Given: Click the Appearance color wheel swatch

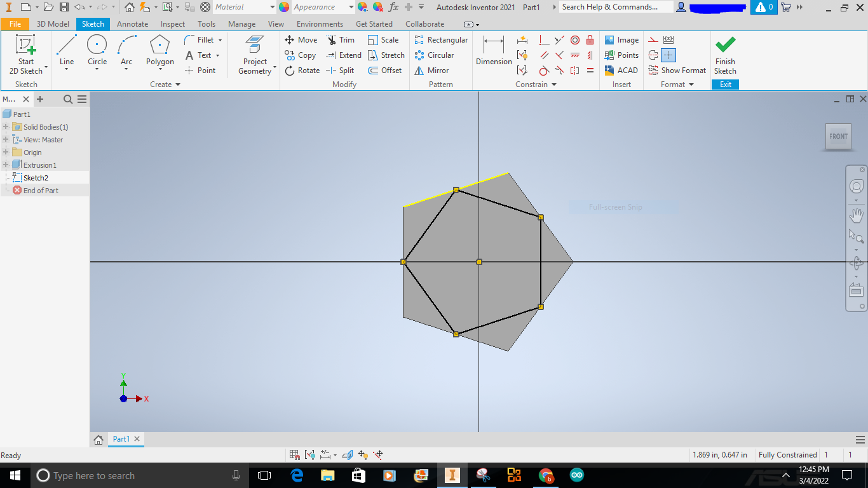Looking at the screenshot, I should click(284, 7).
